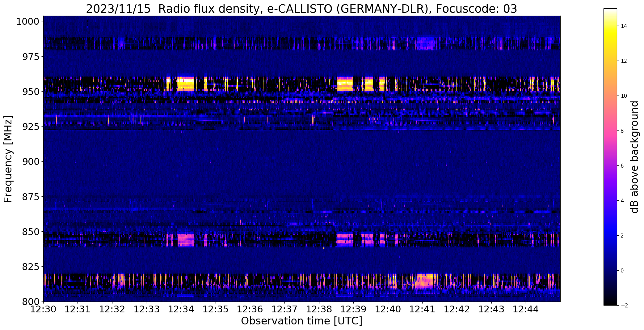
Task: Click the 12:37 time tick label
Action: click(284, 309)
